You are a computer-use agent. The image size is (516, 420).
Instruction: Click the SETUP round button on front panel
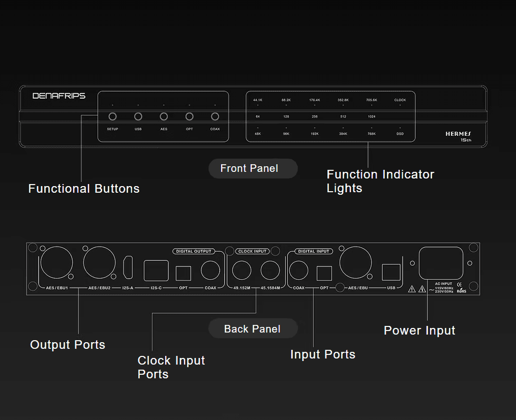click(x=112, y=116)
